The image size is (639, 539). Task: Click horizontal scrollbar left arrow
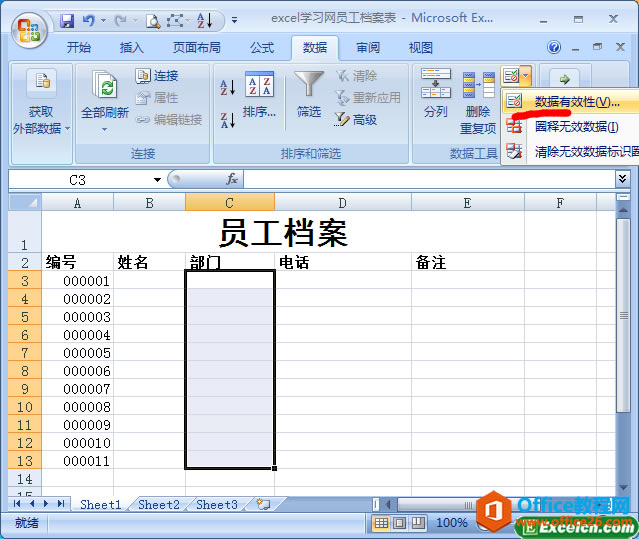(388, 504)
